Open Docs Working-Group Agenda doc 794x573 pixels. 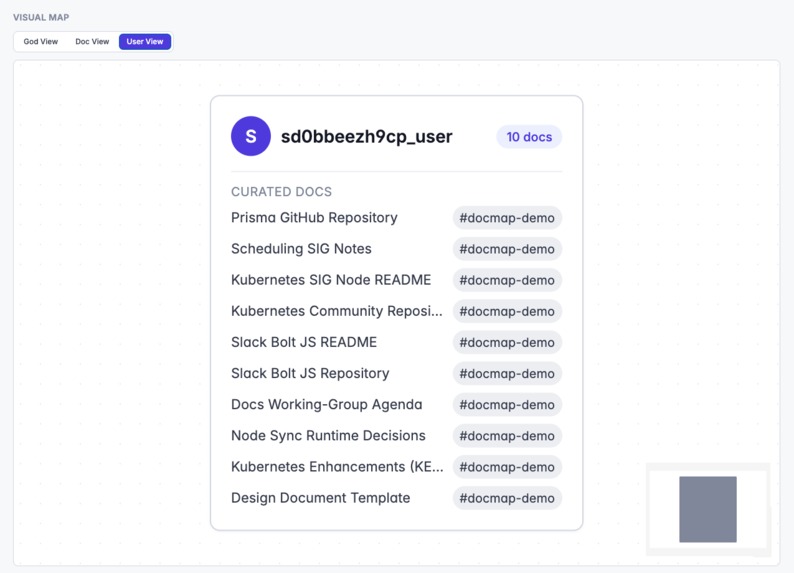pos(327,404)
